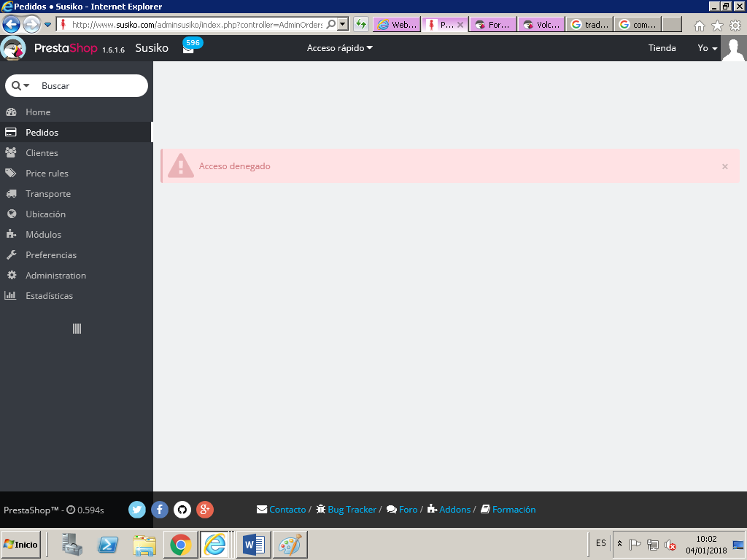747x560 pixels.
Task: Open Favorites star icon
Action: 718,26
